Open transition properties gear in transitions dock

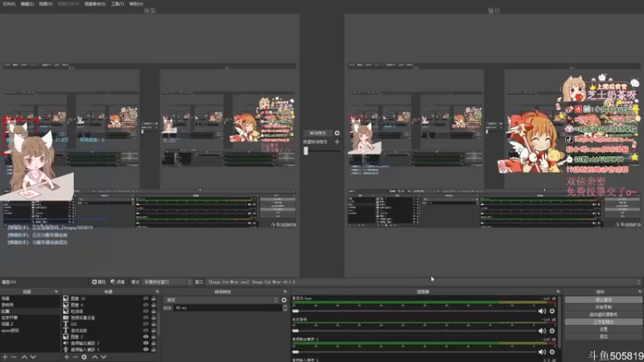tap(284, 300)
